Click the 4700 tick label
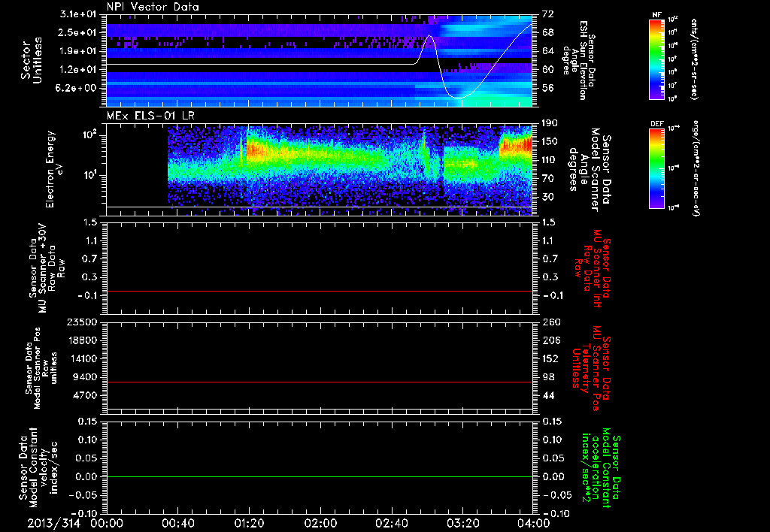This screenshot has width=770, height=532. click(86, 395)
